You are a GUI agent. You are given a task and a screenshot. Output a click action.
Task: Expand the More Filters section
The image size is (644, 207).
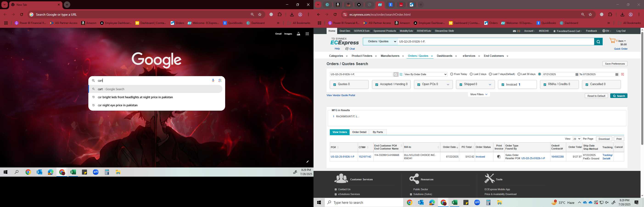coord(479,95)
